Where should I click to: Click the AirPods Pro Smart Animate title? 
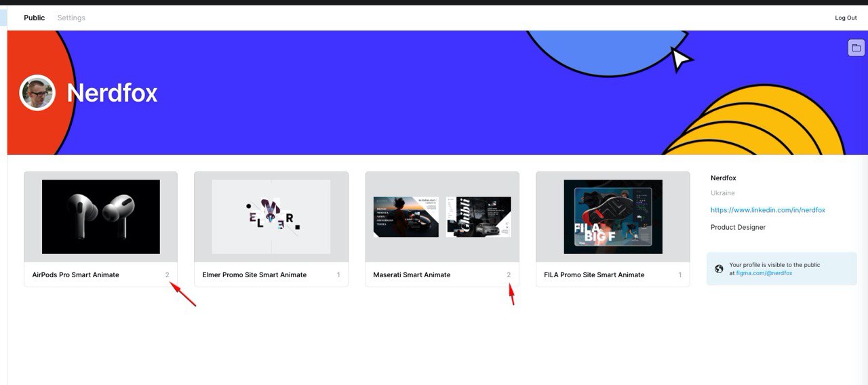pos(76,275)
